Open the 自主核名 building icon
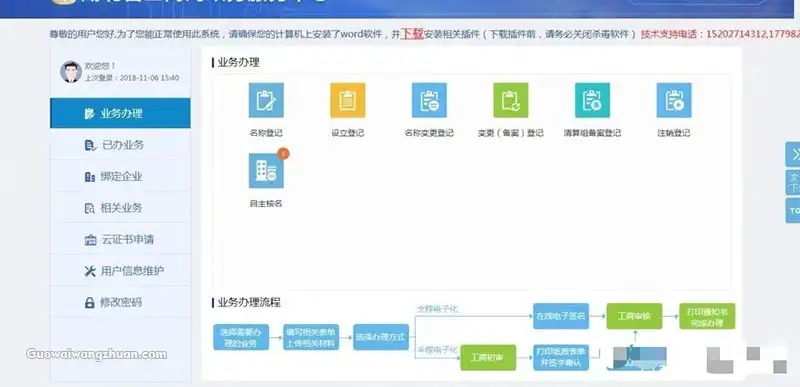Image resolution: width=800 pixels, height=387 pixels. (x=266, y=171)
